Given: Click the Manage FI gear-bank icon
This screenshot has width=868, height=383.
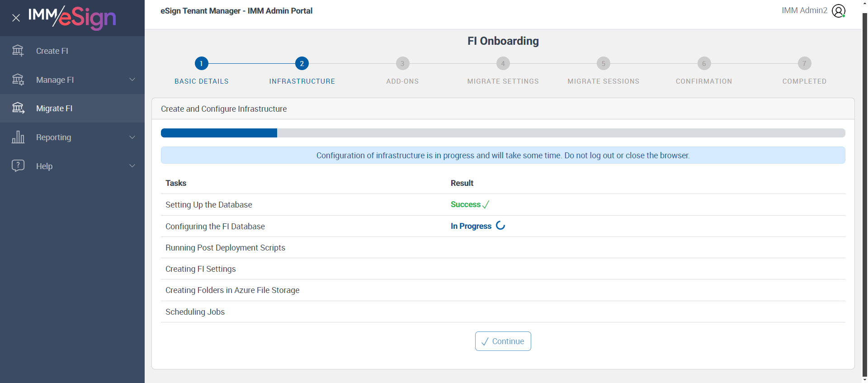Looking at the screenshot, I should click(x=18, y=80).
